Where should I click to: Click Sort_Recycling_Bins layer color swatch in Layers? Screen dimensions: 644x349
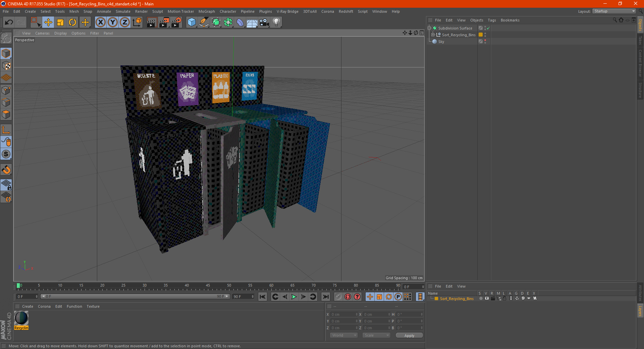pos(436,298)
